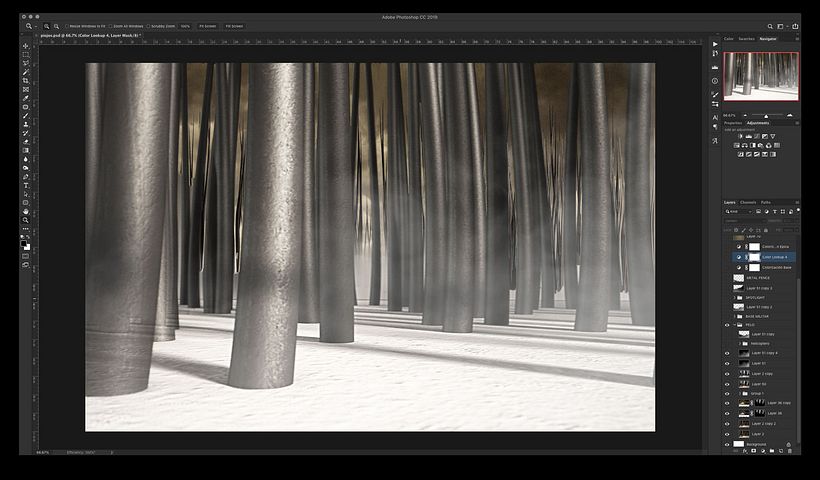This screenshot has height=480, width=820.
Task: Hide the Background layer
Action: pos(727,444)
